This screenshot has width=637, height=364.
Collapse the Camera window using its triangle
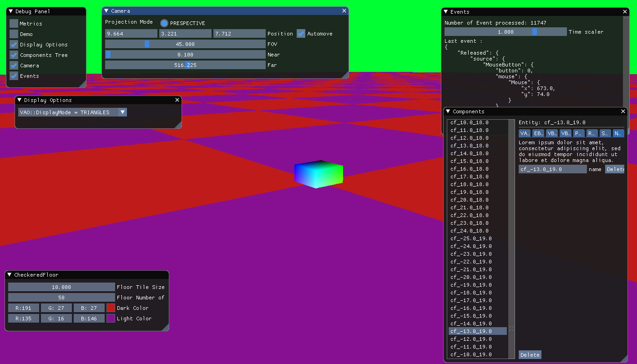106,11
